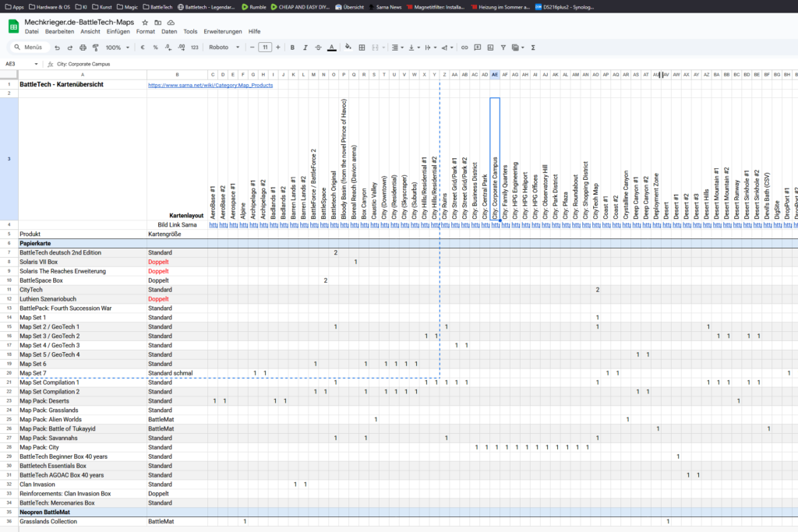
Task: Format selection as currency (€)
Action: (x=143, y=48)
